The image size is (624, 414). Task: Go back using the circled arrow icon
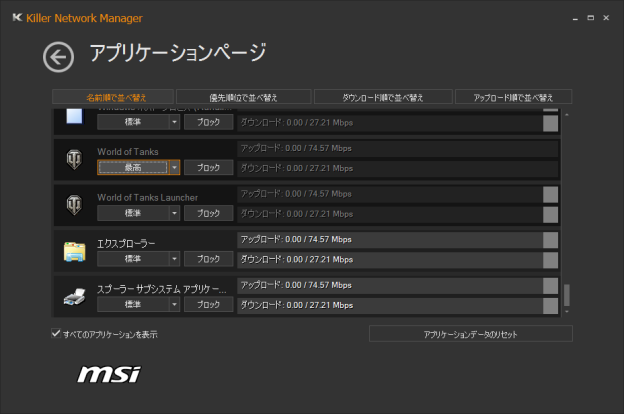pos(58,57)
